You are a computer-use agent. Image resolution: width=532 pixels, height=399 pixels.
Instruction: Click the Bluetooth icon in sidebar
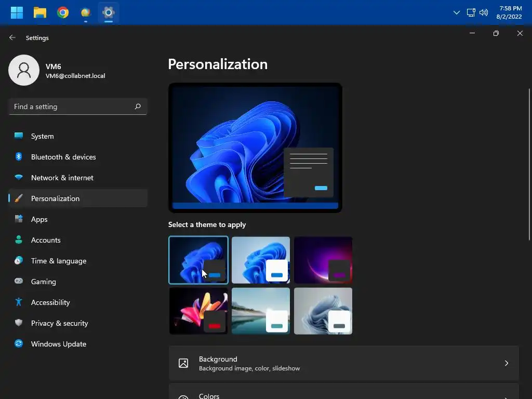point(19,157)
